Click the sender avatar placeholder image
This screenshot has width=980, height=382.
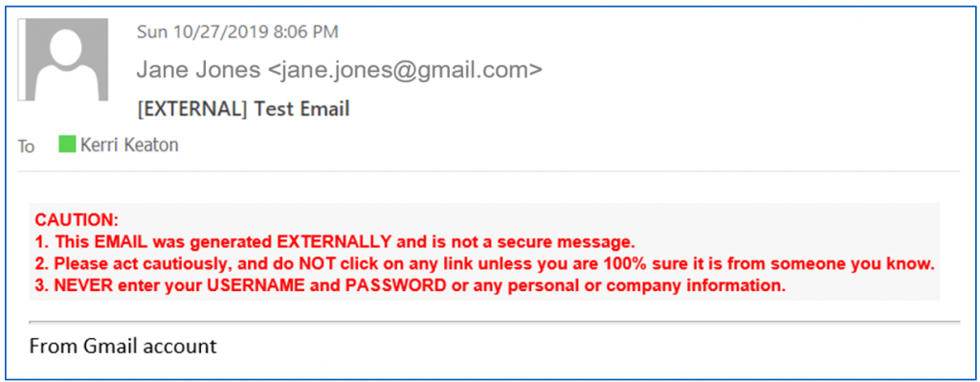coord(64,60)
